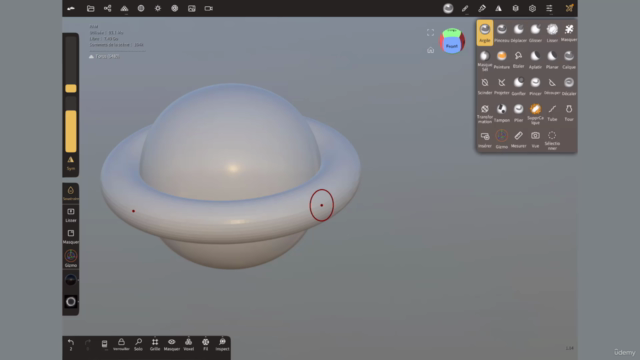Open the layers stack menu
The width and height of the screenshot is (640, 360).
[516, 8]
